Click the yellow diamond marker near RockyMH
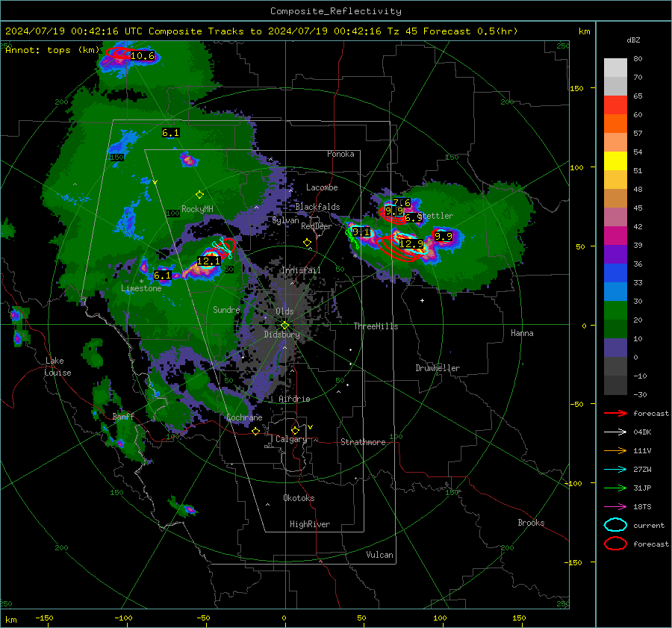This screenshot has height=628, width=672. pyautogui.click(x=199, y=195)
